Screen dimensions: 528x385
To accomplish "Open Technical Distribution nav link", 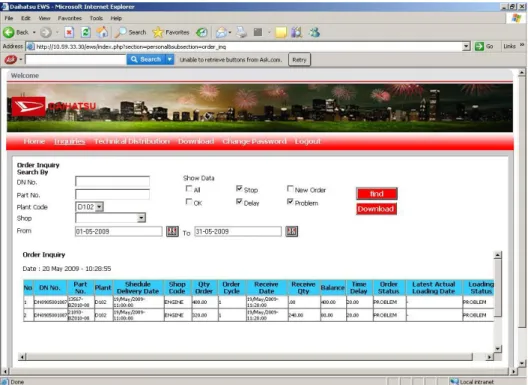I will point(132,141).
